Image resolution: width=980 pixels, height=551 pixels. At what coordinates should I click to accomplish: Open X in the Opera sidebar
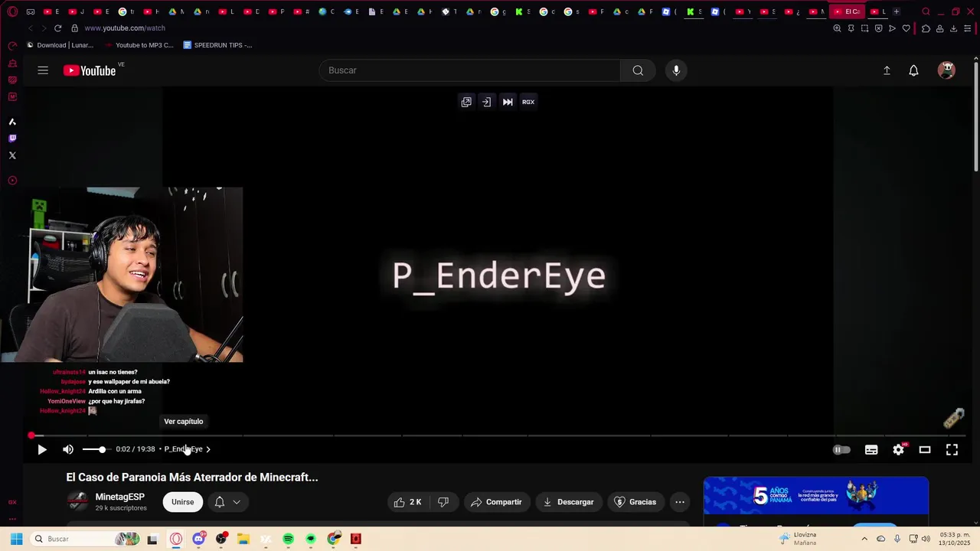12,155
